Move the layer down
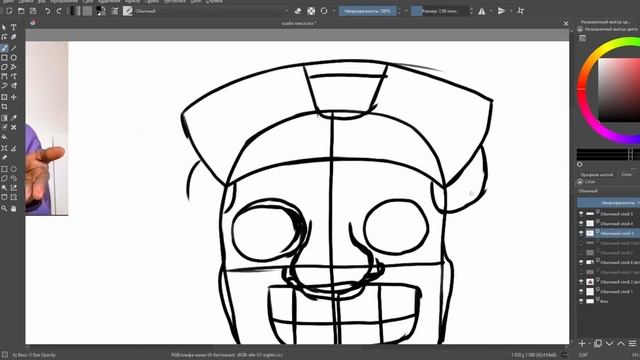Viewport: 640px width, 360px height. [x=609, y=344]
